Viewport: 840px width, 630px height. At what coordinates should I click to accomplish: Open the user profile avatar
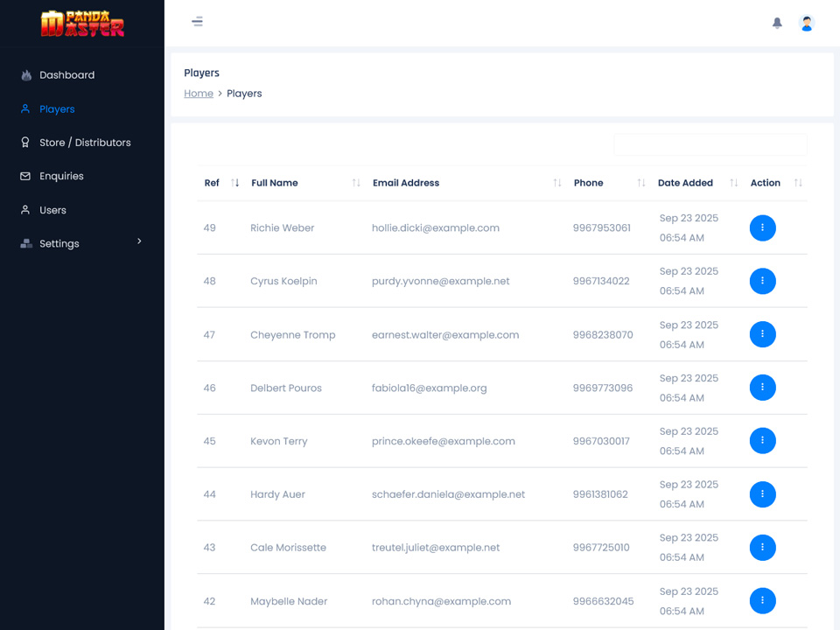[x=807, y=24]
